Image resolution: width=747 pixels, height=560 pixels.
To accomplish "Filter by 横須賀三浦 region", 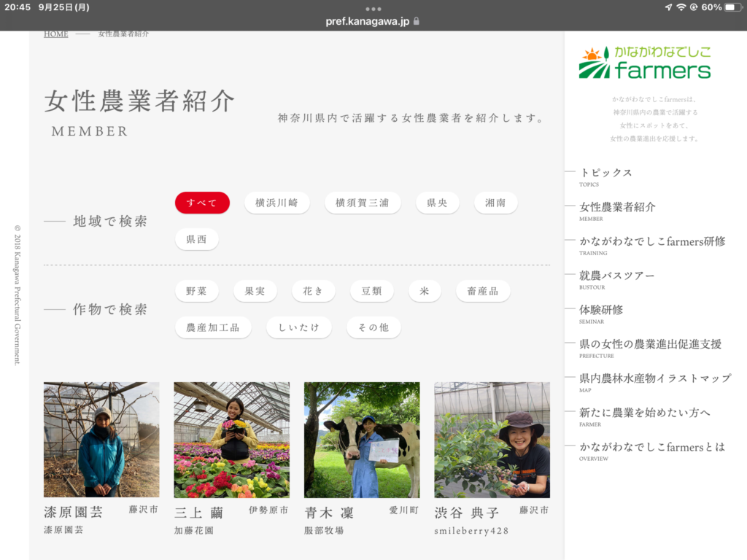I will 363,203.
